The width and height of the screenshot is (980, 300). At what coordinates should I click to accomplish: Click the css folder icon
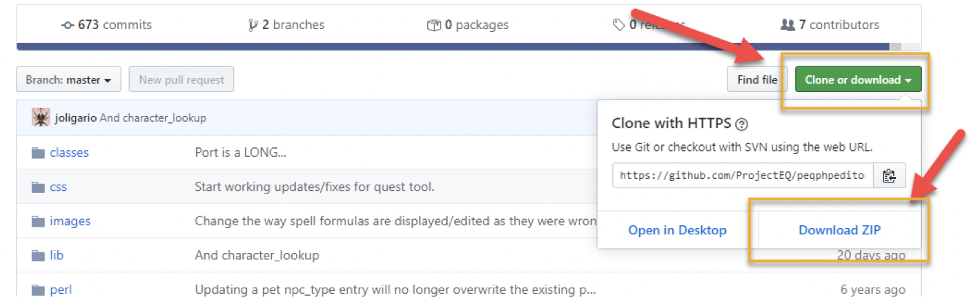38,187
